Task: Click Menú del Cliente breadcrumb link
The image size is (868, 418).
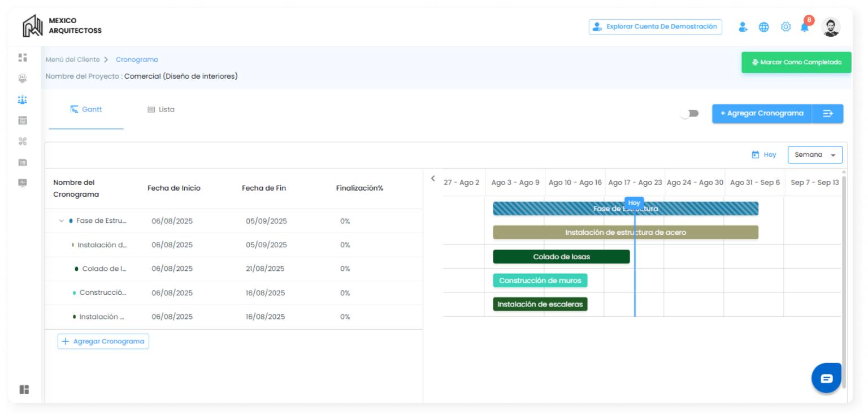Action: 72,60
